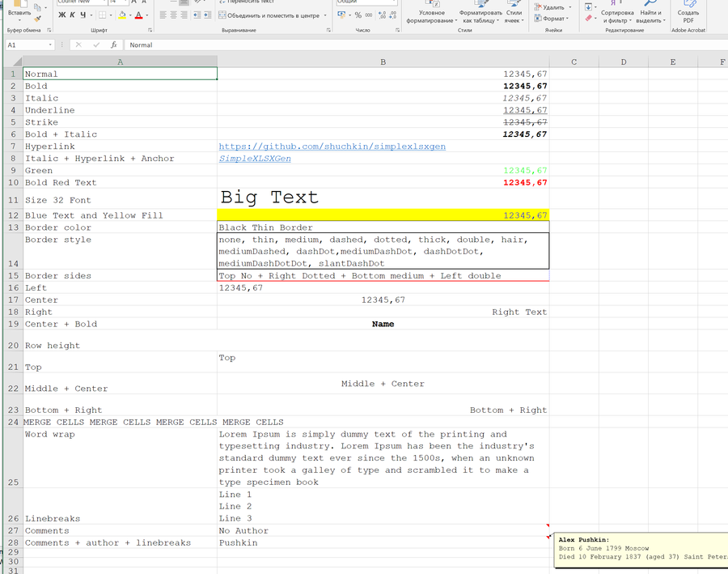The width and height of the screenshot is (728, 574).
Task: Open the github.com/shuchkin/simplexlsxgen hyperlink
Action: pyautogui.click(x=332, y=147)
